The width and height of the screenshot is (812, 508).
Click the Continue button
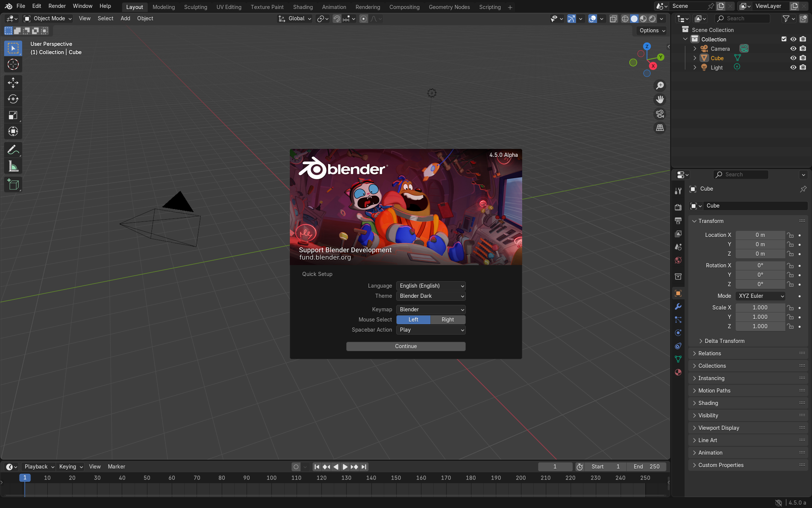406,346
